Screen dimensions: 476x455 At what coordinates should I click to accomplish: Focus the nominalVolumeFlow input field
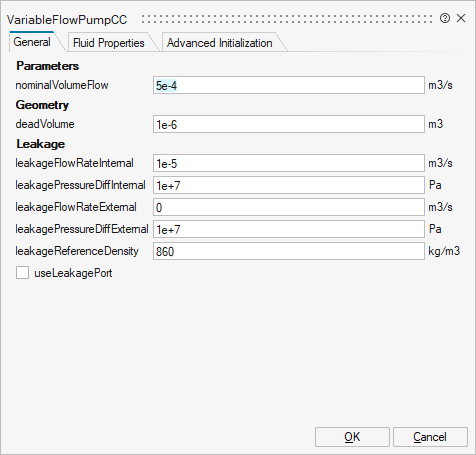click(289, 85)
